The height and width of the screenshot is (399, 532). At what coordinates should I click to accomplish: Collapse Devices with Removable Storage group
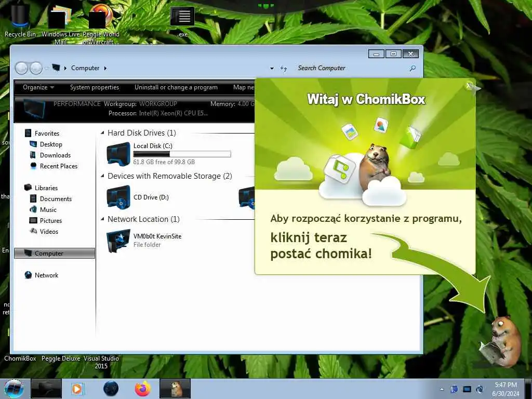coord(102,176)
